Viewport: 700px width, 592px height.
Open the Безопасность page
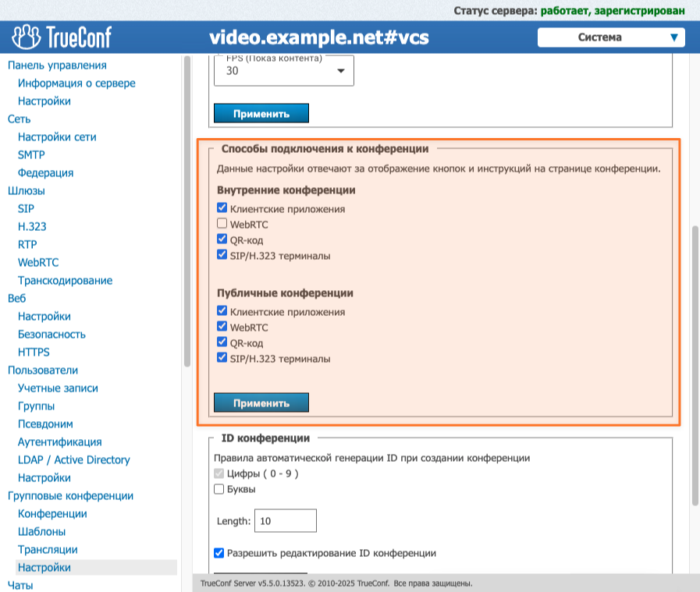point(52,334)
